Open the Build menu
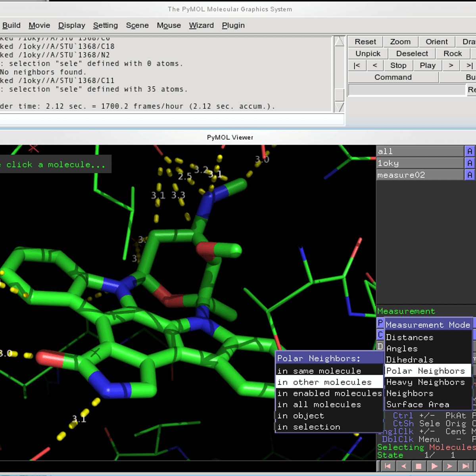 (12, 25)
